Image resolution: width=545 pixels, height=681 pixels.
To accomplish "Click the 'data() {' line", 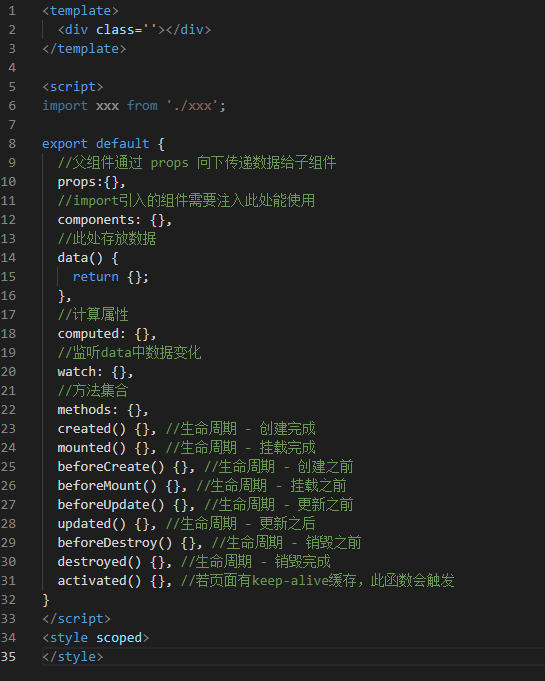I will [88, 258].
